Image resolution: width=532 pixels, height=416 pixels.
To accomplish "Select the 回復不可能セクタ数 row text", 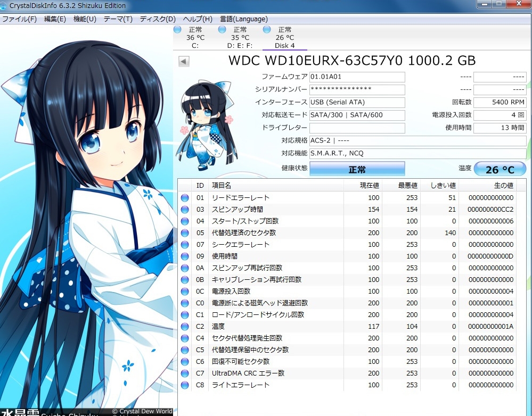I will (241, 361).
